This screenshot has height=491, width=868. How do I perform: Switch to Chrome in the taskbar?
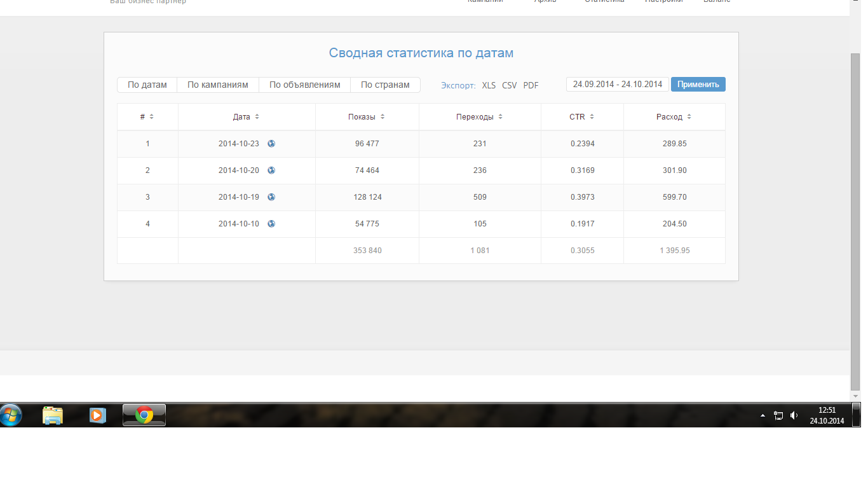(x=144, y=415)
